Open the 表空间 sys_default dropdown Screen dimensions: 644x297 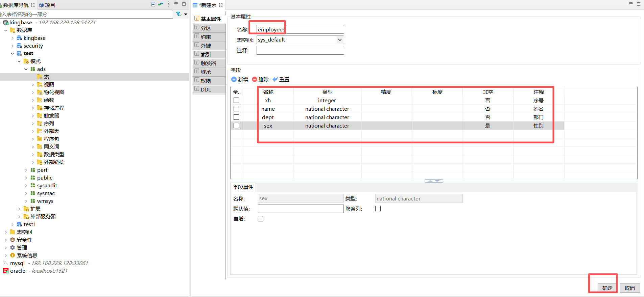(340, 40)
